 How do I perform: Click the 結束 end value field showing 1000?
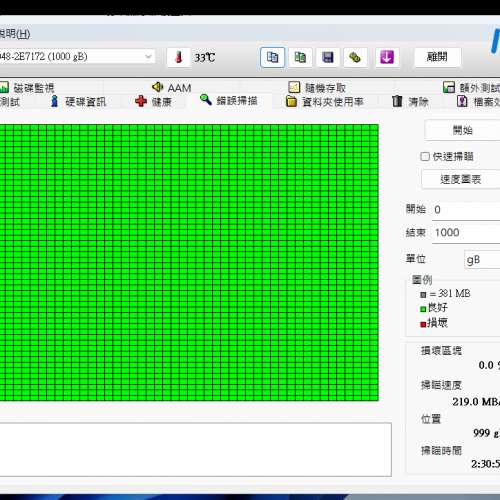pos(466,233)
